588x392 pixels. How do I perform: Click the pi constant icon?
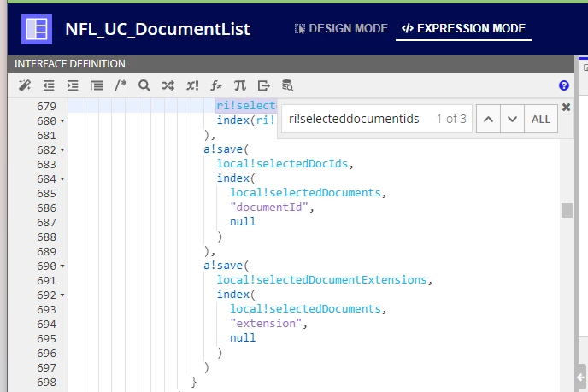(240, 85)
